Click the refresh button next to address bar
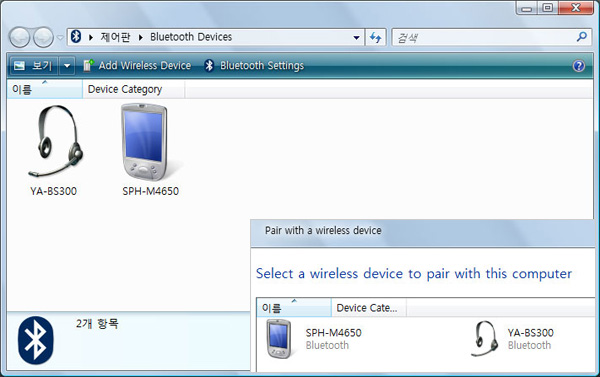The height and width of the screenshot is (377, 600). tap(375, 38)
